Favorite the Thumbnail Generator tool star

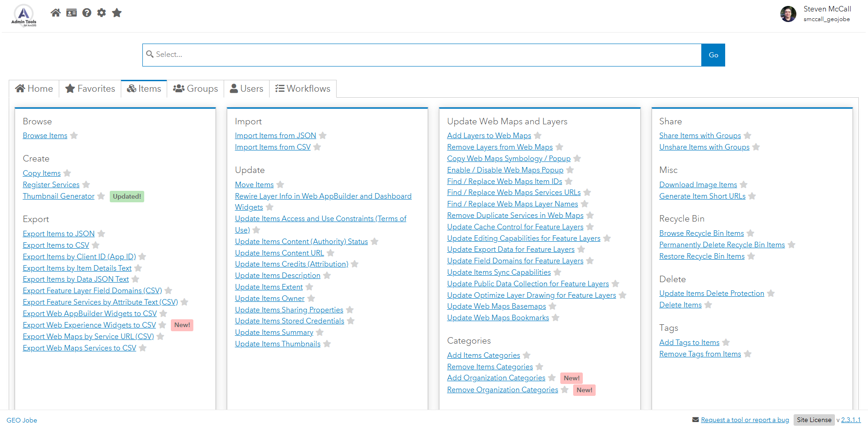pos(101,196)
